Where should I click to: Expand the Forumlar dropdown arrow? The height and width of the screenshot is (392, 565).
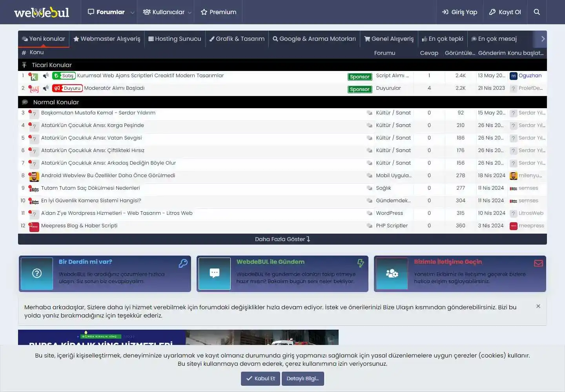click(x=132, y=12)
